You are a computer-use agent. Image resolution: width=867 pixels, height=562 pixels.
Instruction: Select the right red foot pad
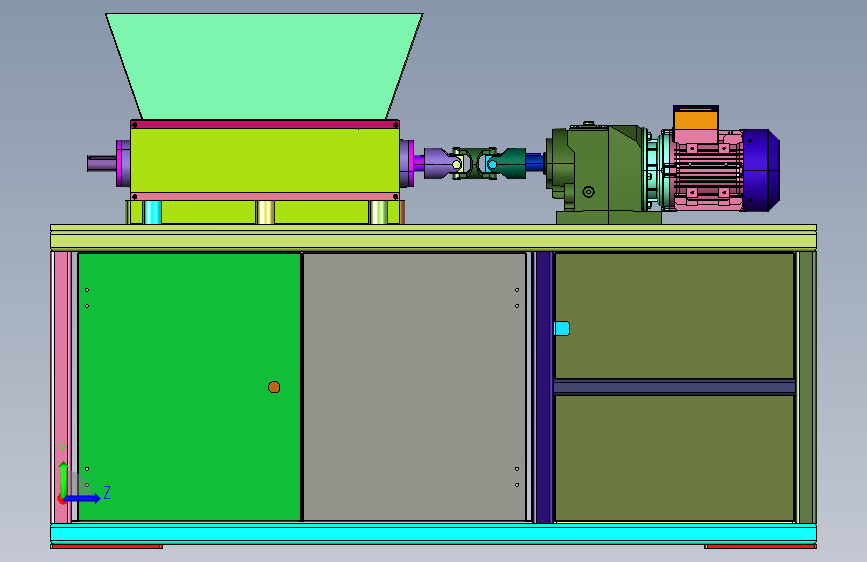tap(760, 547)
